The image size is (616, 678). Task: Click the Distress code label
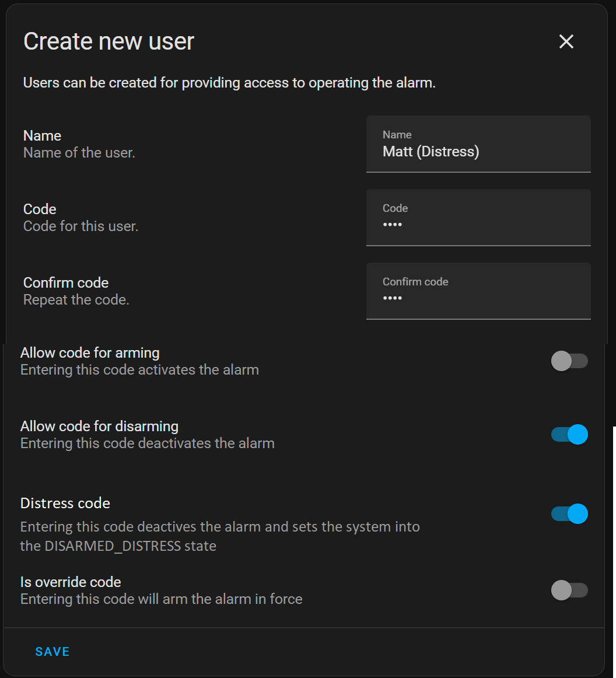[65, 503]
